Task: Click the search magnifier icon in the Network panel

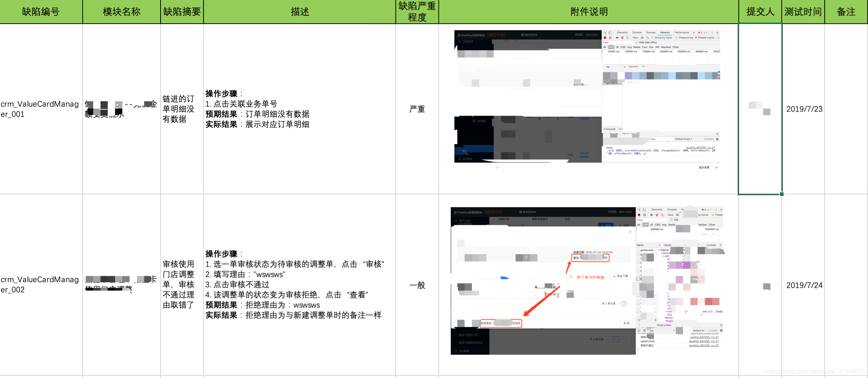Action: click(627, 38)
